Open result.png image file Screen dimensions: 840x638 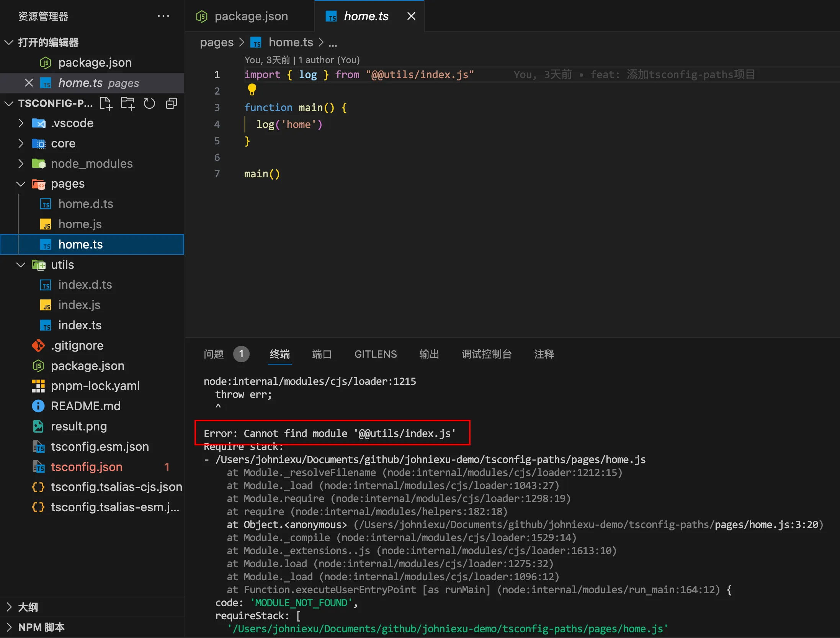click(79, 426)
